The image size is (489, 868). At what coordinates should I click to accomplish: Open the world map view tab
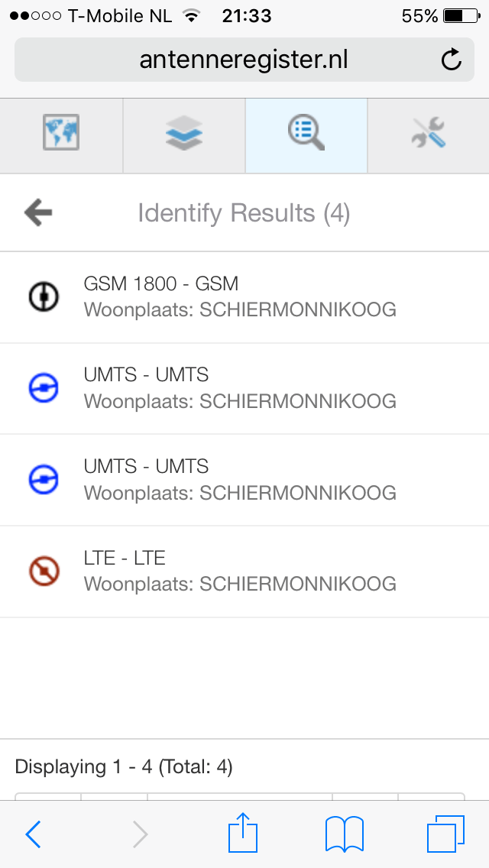(x=61, y=133)
